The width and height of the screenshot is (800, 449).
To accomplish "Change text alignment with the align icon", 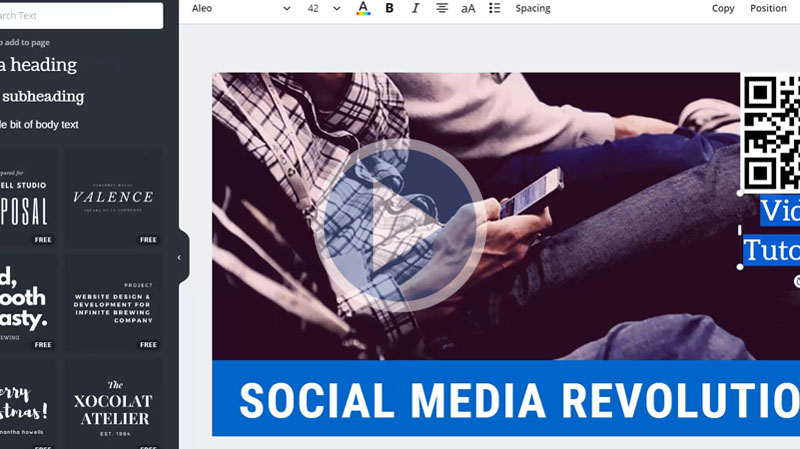I will [x=442, y=8].
